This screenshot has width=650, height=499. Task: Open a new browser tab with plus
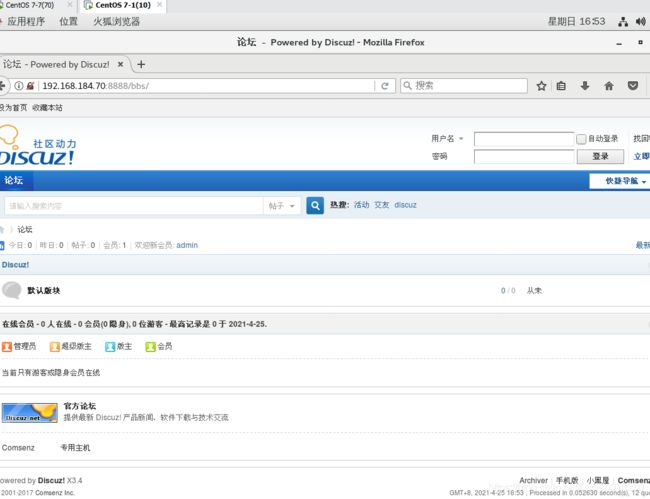(x=141, y=64)
